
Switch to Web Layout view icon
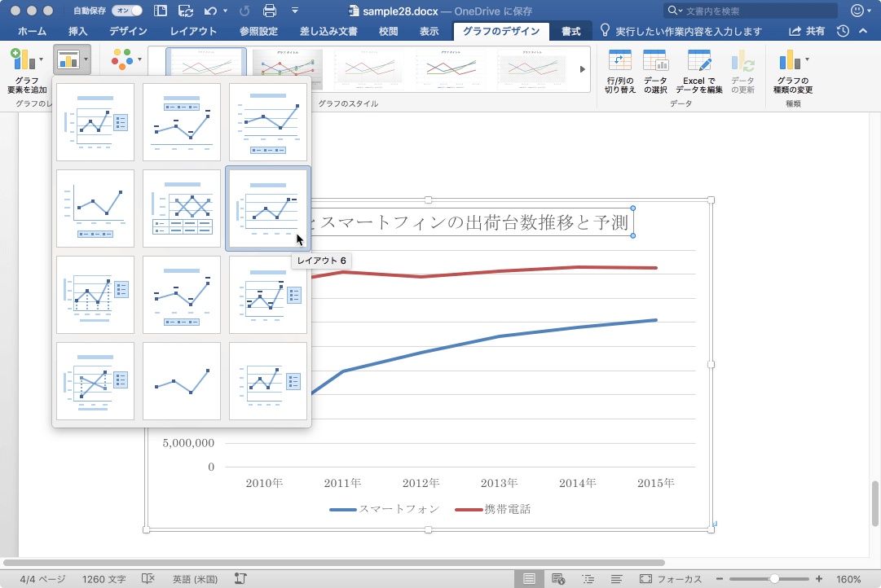click(558, 579)
